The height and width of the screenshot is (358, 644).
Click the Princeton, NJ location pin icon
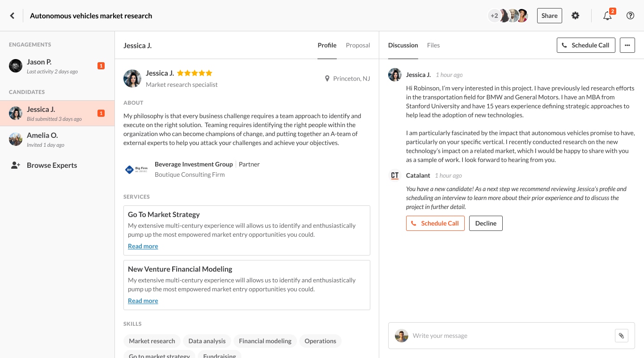coord(327,78)
